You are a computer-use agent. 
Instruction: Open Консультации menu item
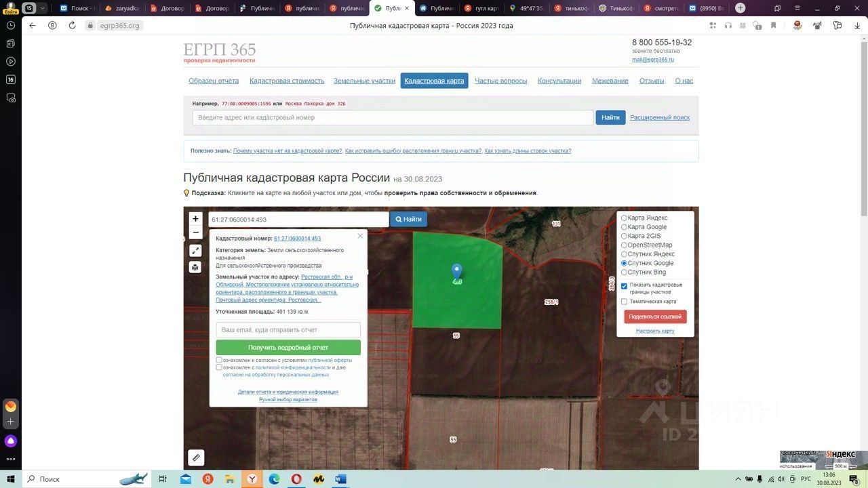pyautogui.click(x=559, y=81)
